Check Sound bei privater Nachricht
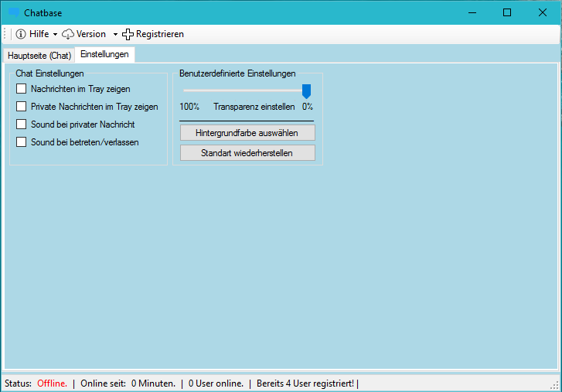562x392 pixels. tap(22, 124)
